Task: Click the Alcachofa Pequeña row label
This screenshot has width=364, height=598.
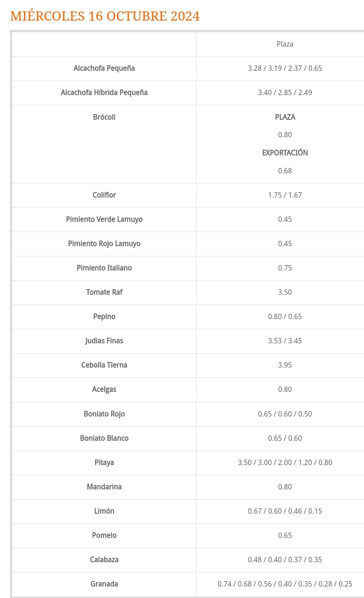Action: [x=104, y=68]
